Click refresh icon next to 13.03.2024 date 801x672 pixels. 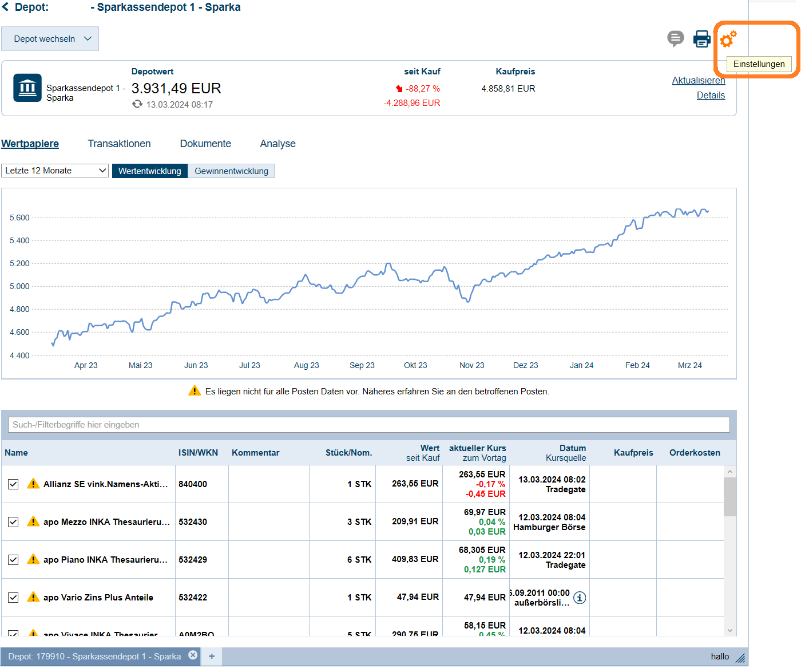click(137, 104)
